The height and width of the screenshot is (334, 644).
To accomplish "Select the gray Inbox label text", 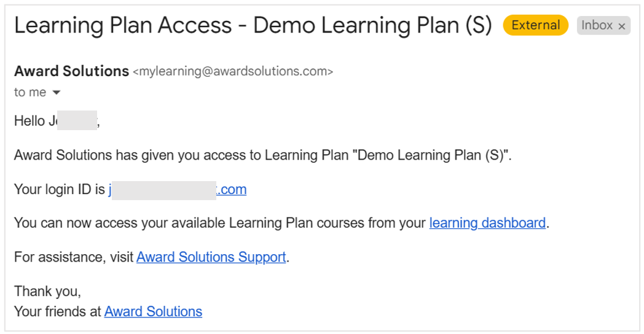I will 597,25.
